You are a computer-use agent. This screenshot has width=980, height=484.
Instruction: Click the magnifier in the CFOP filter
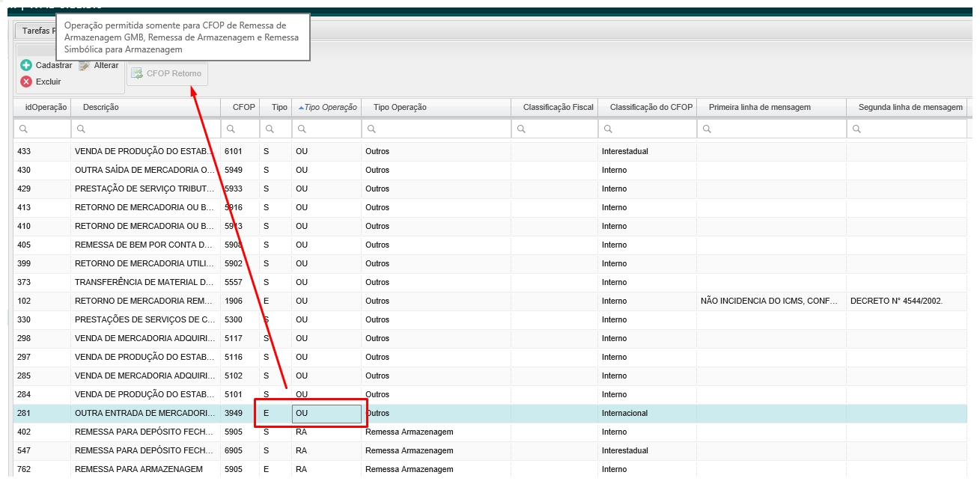(231, 129)
